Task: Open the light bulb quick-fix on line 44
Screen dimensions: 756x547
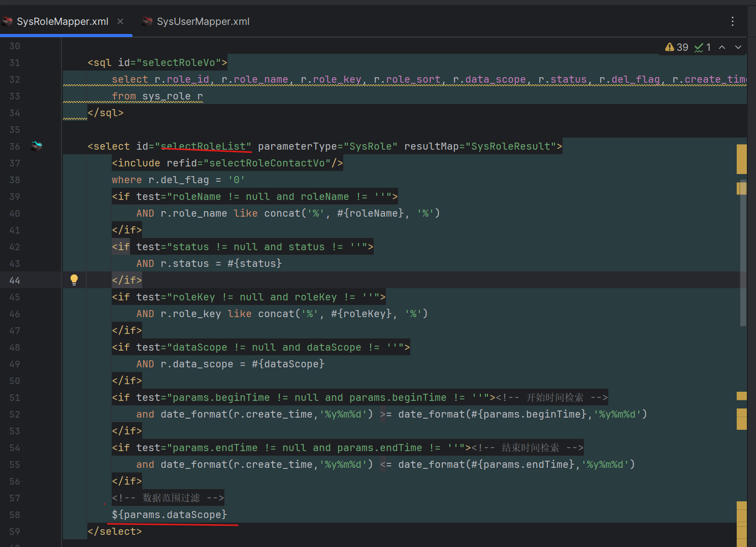Action: (x=74, y=280)
